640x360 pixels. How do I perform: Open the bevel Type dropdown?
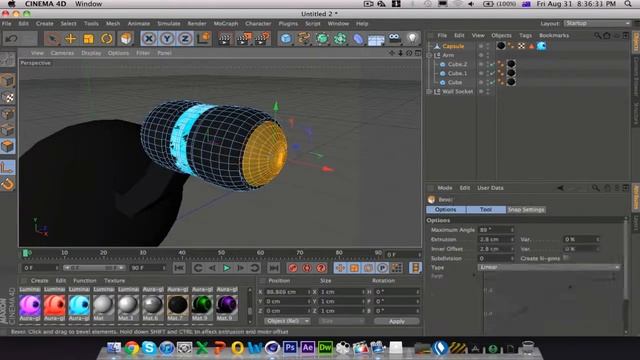(x=549, y=267)
